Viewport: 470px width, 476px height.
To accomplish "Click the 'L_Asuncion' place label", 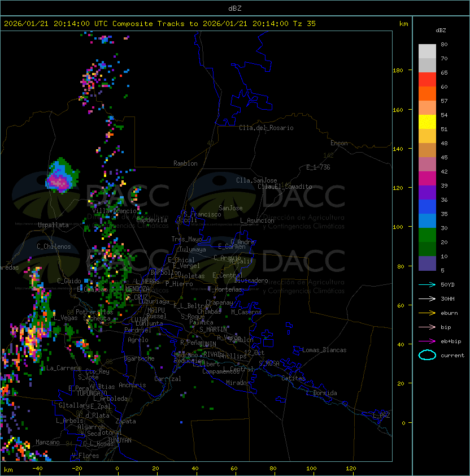I will 257,220.
